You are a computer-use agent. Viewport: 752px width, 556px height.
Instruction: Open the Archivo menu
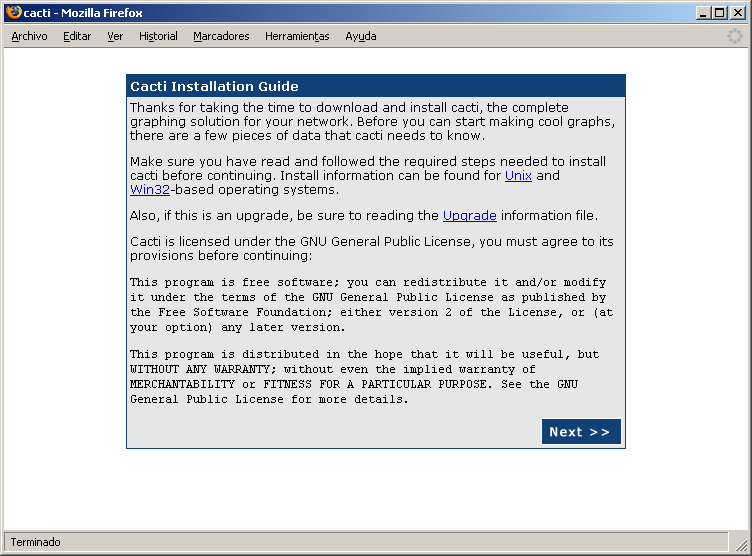pyautogui.click(x=29, y=36)
